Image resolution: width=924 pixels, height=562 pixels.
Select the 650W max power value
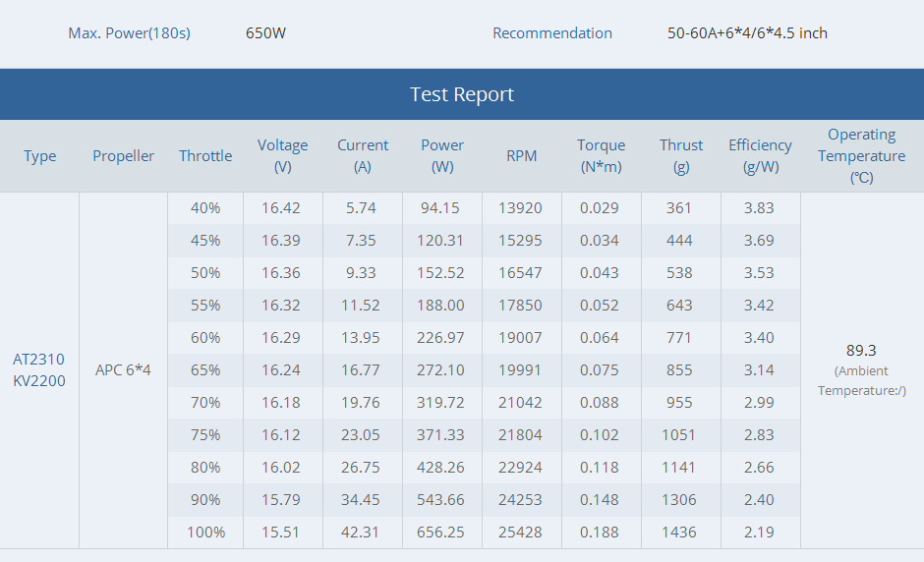coord(265,33)
